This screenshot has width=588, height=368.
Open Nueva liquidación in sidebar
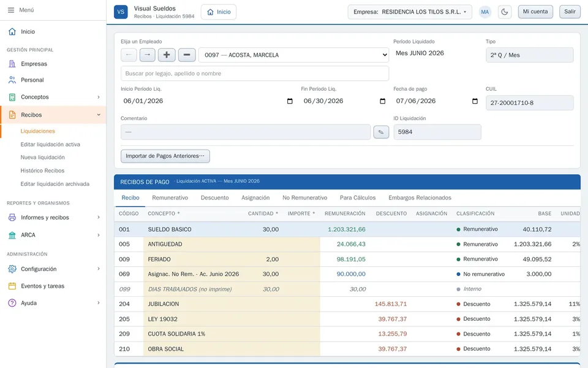42,158
